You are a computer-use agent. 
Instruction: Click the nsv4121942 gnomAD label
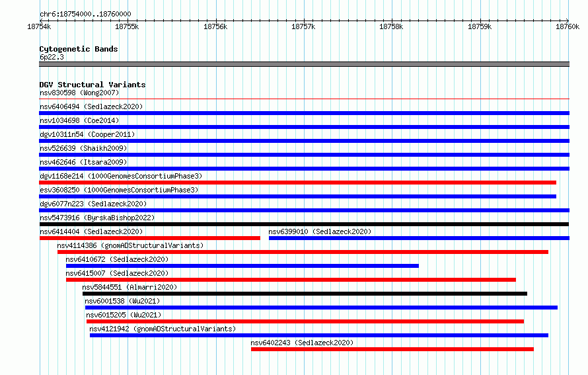(x=163, y=329)
